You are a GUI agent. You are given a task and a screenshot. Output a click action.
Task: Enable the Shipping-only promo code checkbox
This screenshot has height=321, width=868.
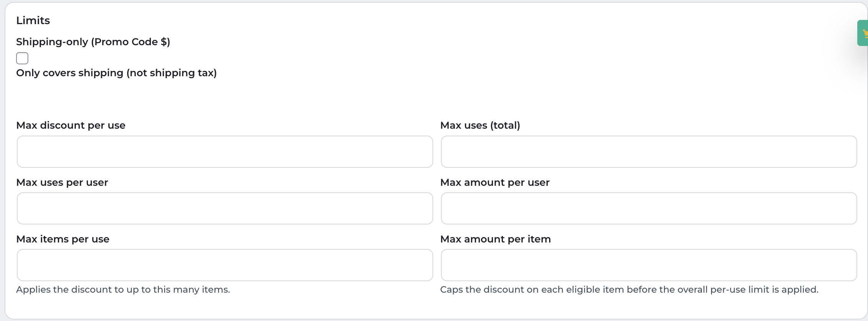pos(22,58)
